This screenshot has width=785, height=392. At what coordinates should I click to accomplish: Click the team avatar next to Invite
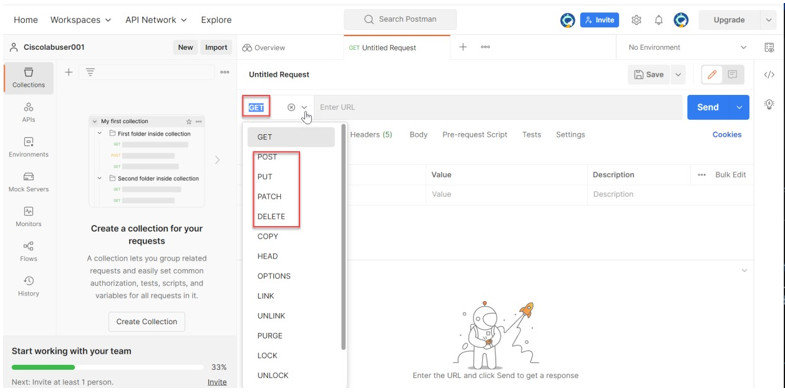pyautogui.click(x=567, y=20)
